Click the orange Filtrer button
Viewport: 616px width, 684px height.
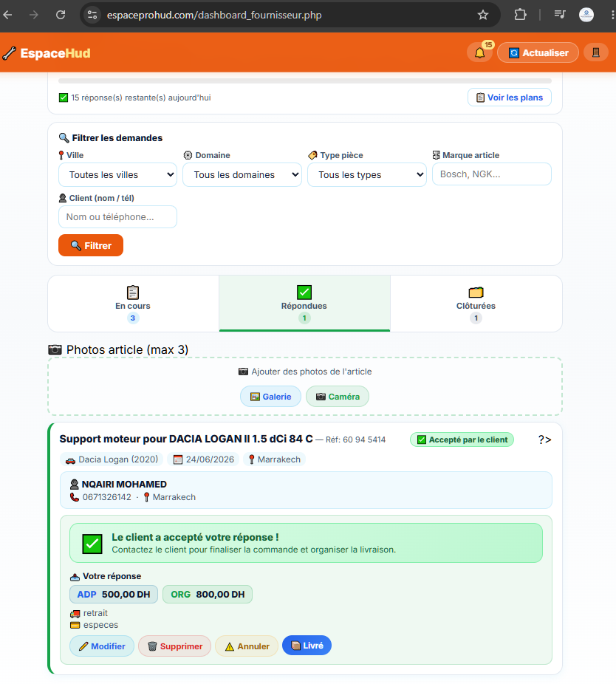[91, 245]
